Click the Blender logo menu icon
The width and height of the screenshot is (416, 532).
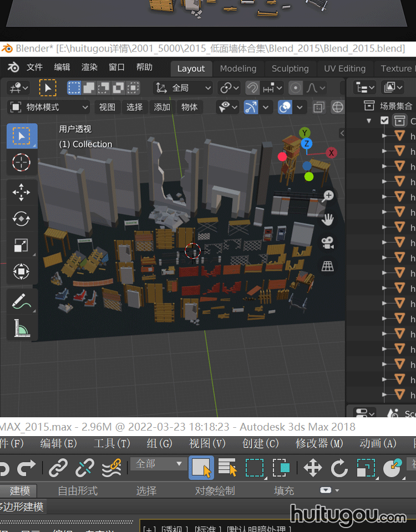click(13, 67)
